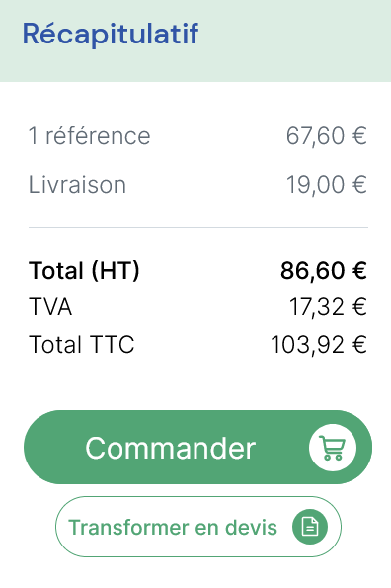Click the Récapitulatif heading
The image size is (391, 588).
(x=111, y=34)
